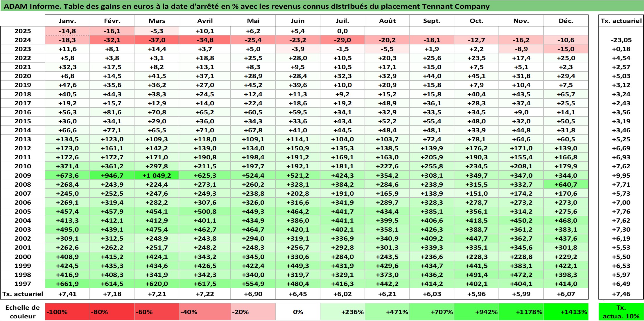Image resolution: width=644 pixels, height=321 pixels.
Task: Click the +1178% color scale swatch
Action: 521,312
